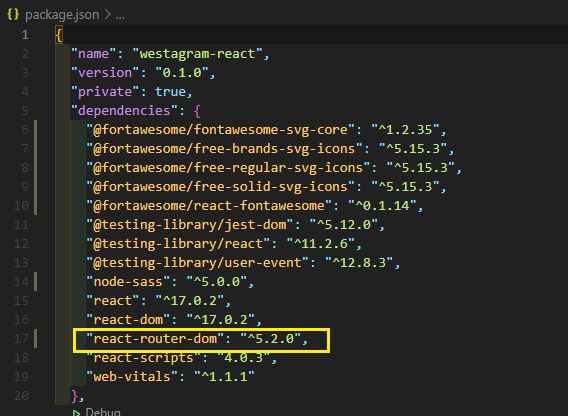Click the package.json breadcrumb

[x=62, y=15]
